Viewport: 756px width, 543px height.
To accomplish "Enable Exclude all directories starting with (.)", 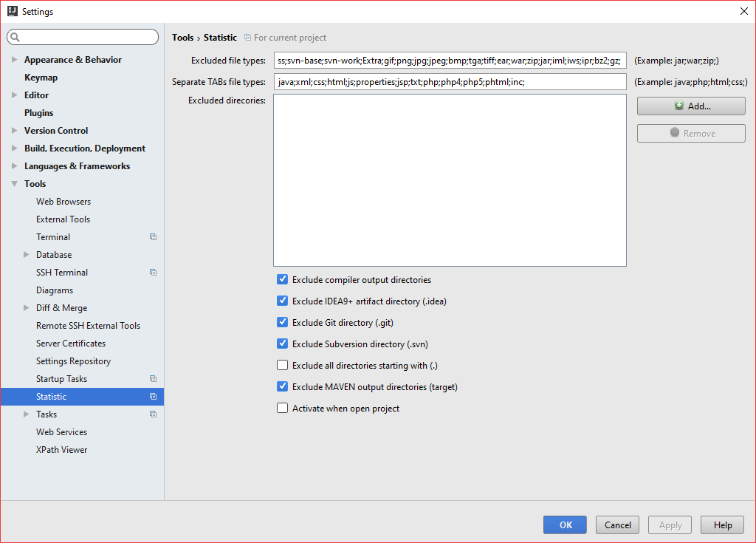I will [283, 366].
